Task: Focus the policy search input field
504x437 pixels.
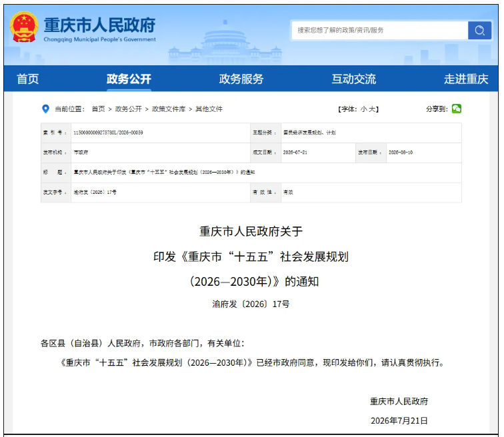Action: click(x=379, y=30)
